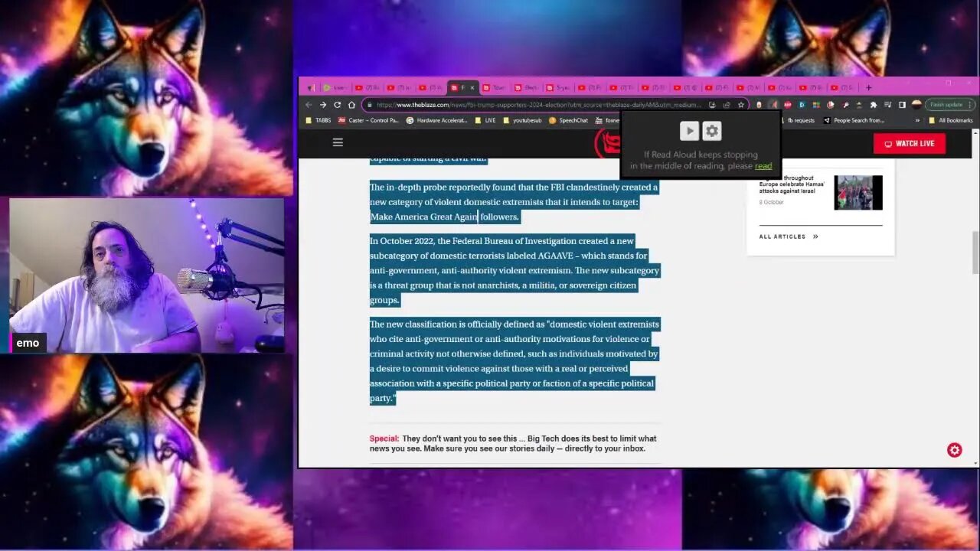Click the install/download icon in address bar
980x551 pixels.
pyautogui.click(x=712, y=105)
